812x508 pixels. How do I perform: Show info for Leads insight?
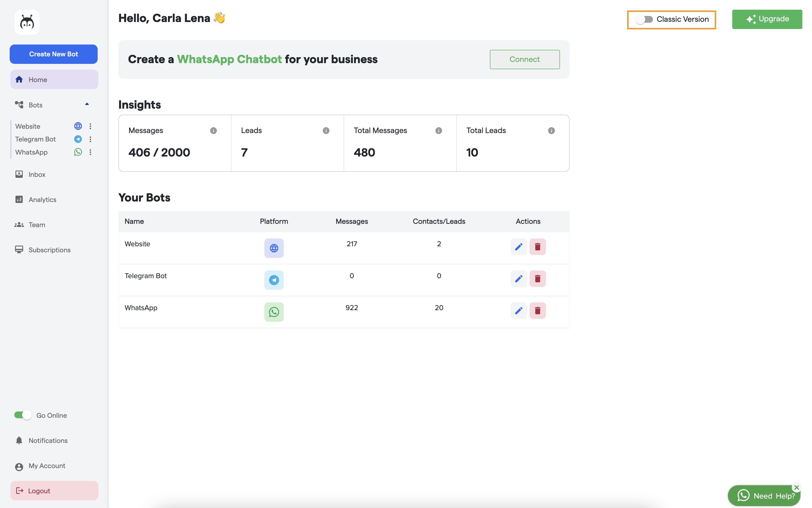[x=326, y=131]
